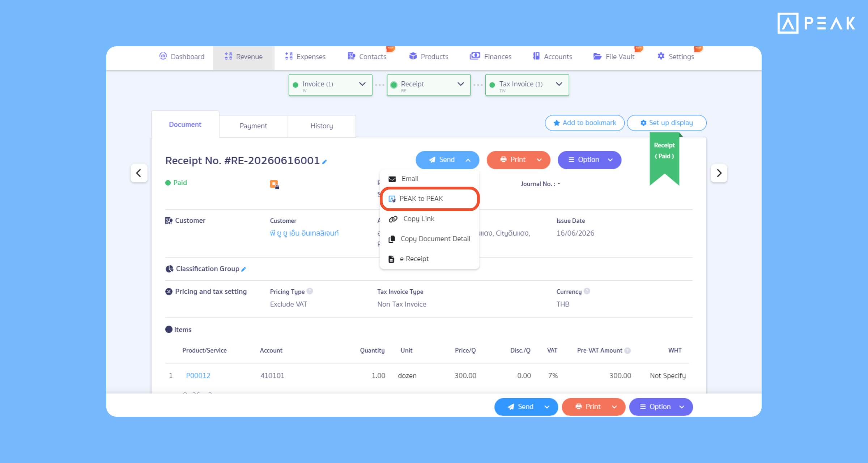Open the top Print dropdown

(518, 160)
